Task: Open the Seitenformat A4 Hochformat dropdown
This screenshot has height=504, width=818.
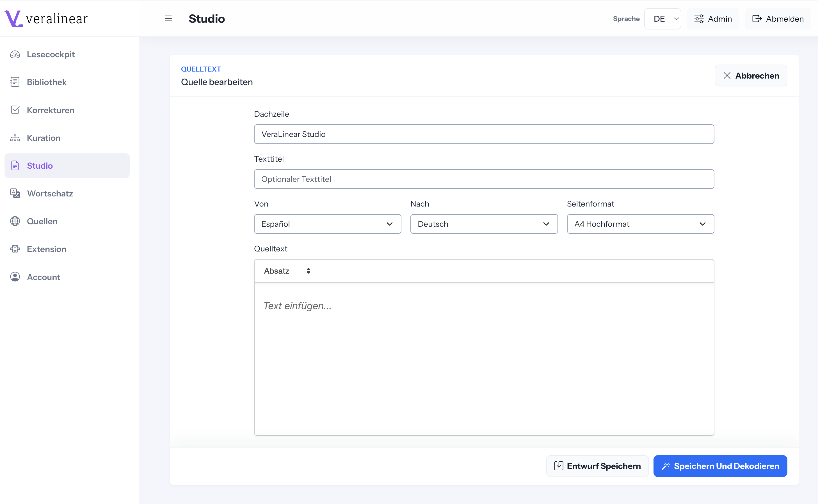Action: (640, 224)
